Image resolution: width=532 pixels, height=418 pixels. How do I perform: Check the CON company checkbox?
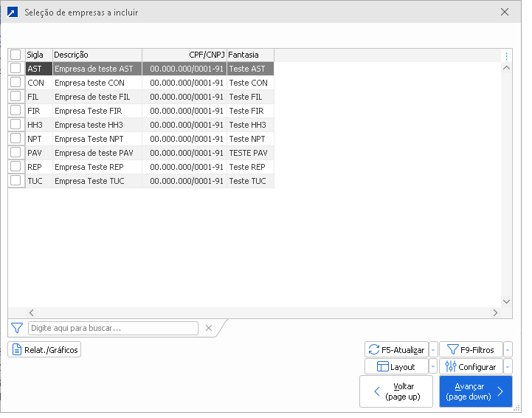click(x=15, y=82)
